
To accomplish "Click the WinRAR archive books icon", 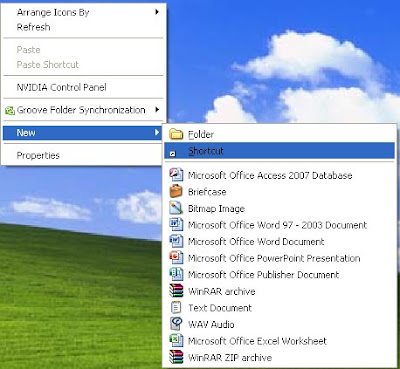I will [x=176, y=291].
